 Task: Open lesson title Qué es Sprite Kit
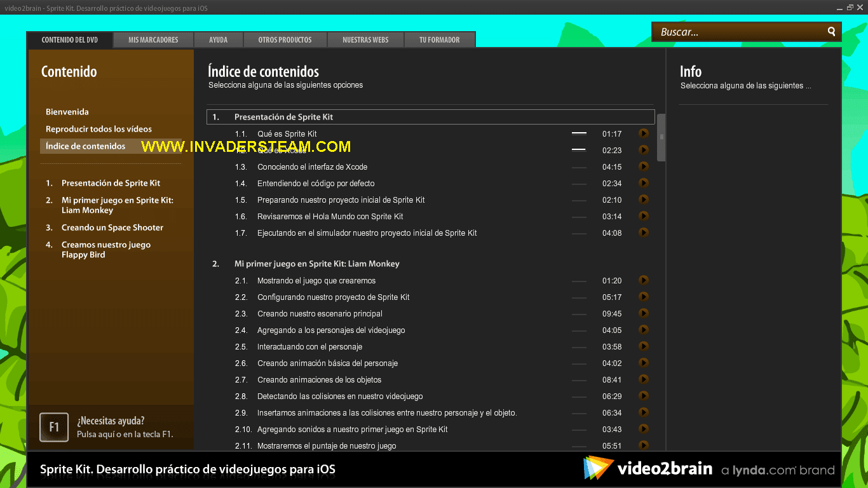[287, 134]
